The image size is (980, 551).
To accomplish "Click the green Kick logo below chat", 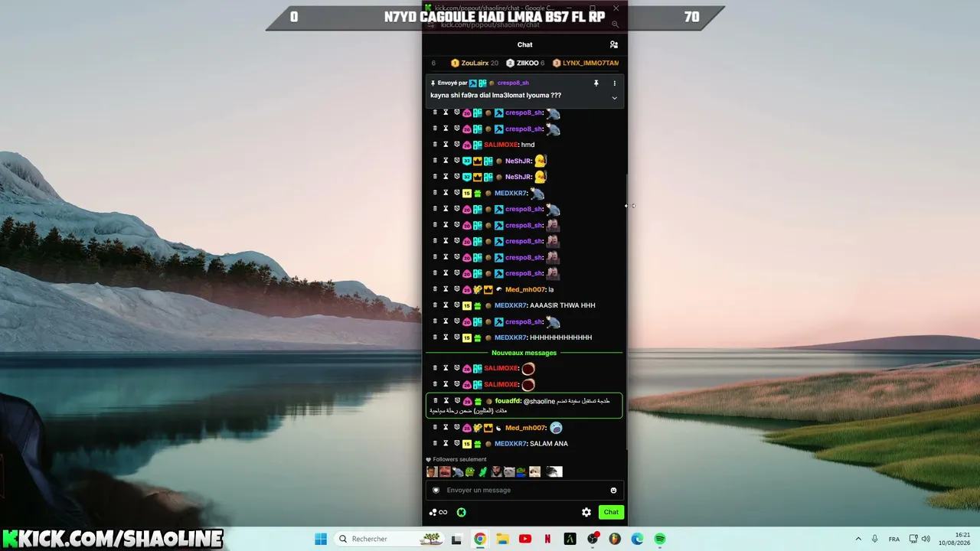I will [462, 512].
